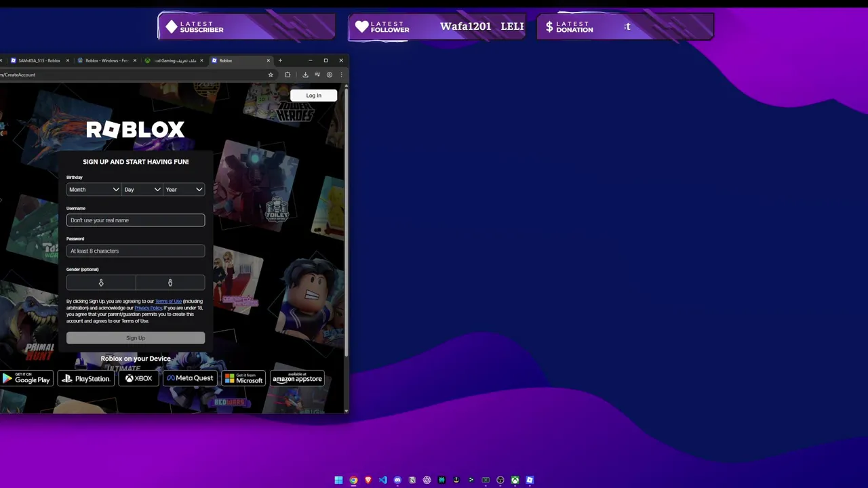This screenshot has width=868, height=488.
Task: Open OBS Studio from the taskbar
Action: [500, 480]
